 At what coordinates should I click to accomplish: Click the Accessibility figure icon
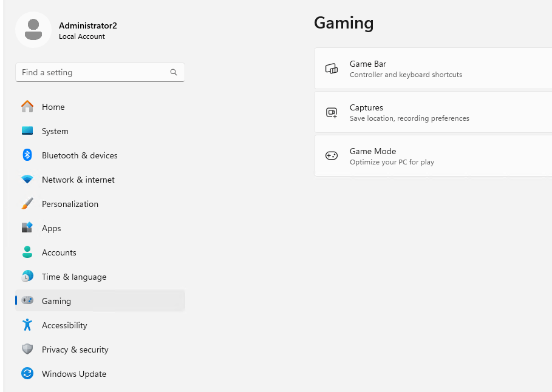[27, 325]
